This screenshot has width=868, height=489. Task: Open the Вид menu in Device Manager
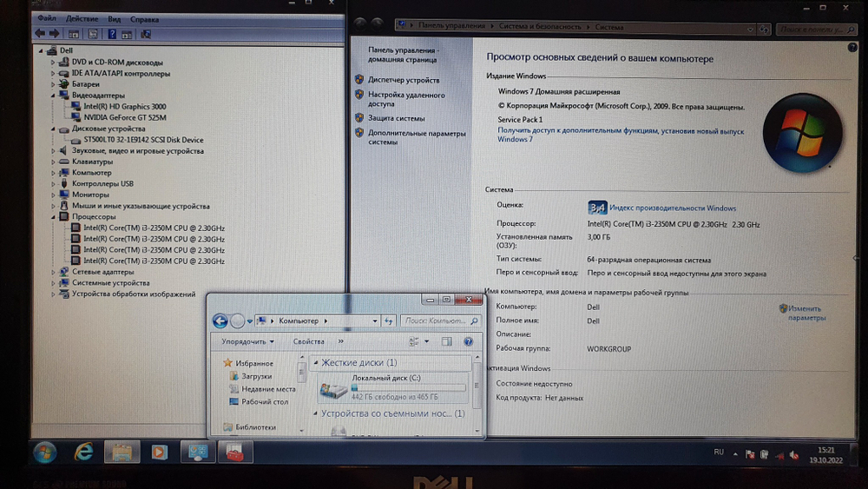(x=114, y=19)
